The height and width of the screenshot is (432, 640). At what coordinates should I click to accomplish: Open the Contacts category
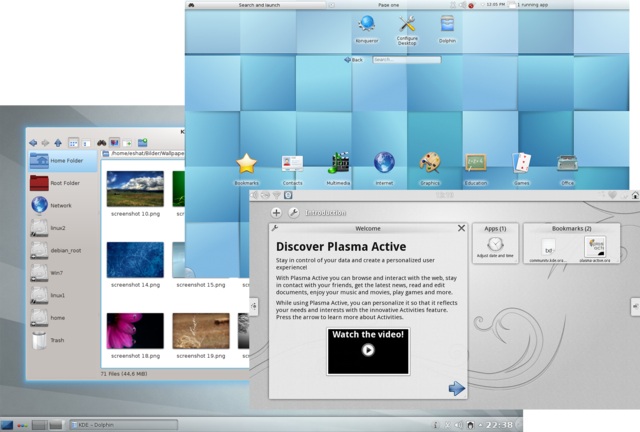tap(292, 170)
